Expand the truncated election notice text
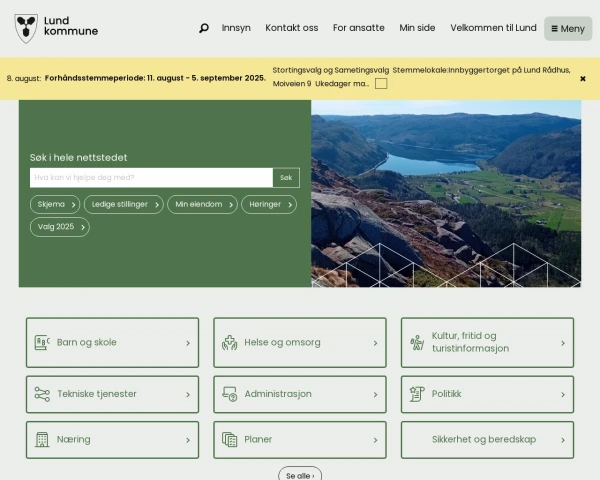Screen dimensions: 600x480 [381, 84]
